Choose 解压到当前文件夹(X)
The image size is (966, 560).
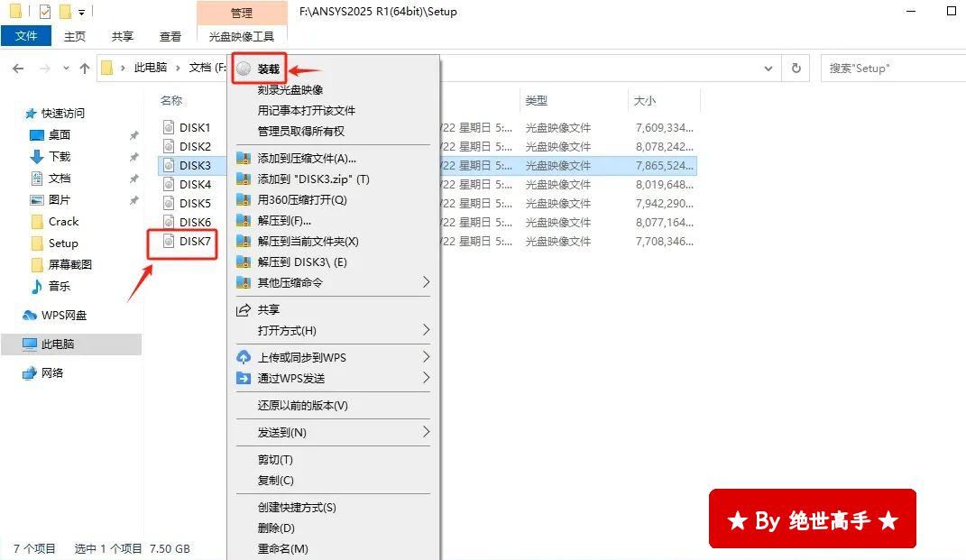tap(308, 242)
